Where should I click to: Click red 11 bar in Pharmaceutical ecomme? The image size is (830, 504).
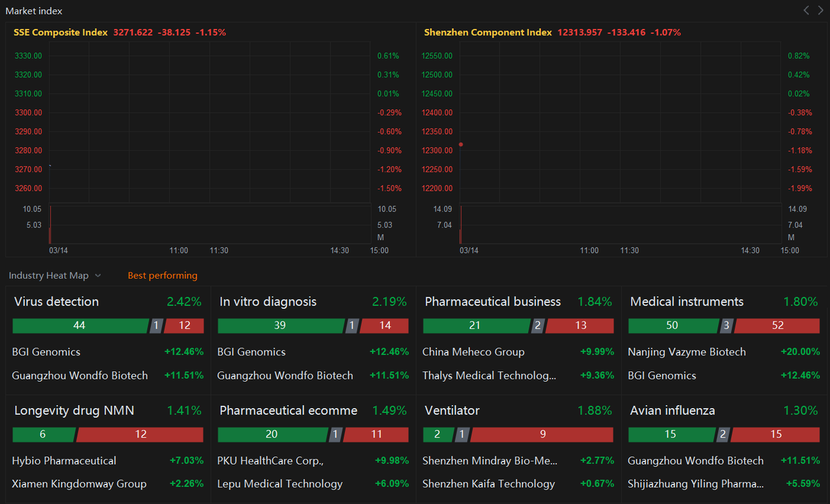(x=376, y=435)
